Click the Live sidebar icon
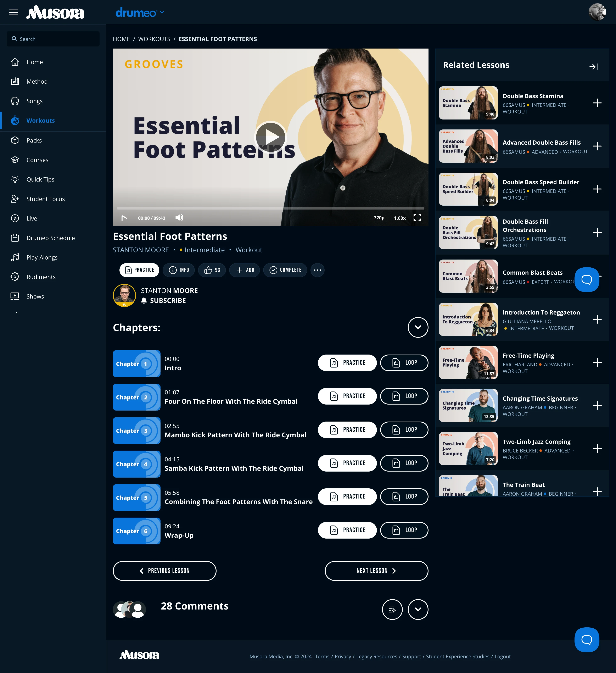This screenshot has height=673, width=616. tap(15, 218)
